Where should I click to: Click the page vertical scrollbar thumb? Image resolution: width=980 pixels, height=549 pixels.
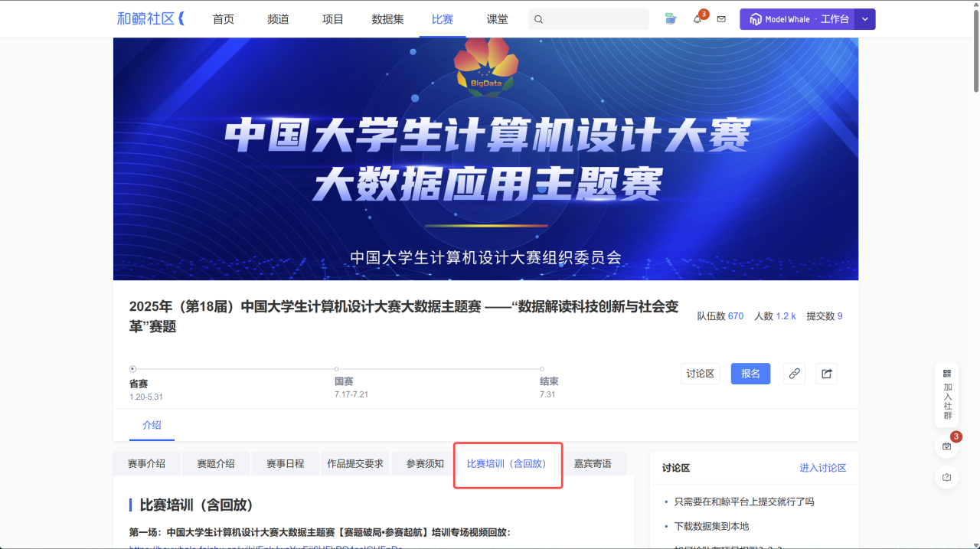[975, 50]
